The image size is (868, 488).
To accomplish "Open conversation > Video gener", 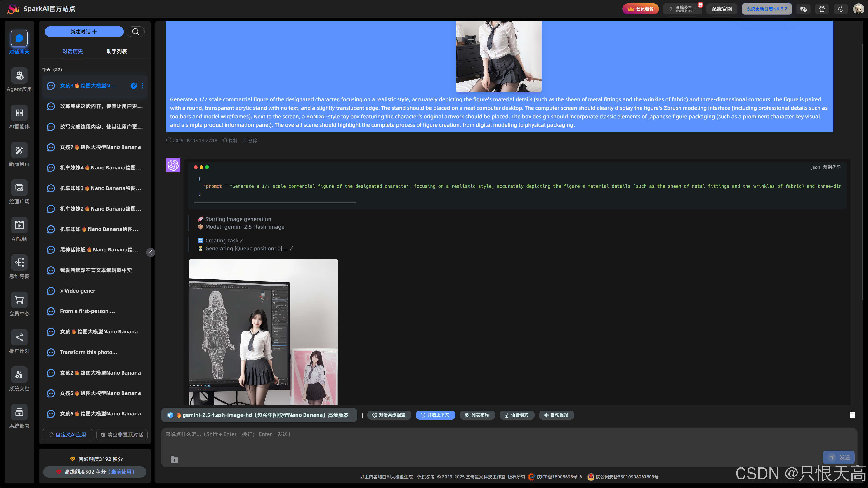I will (x=95, y=291).
